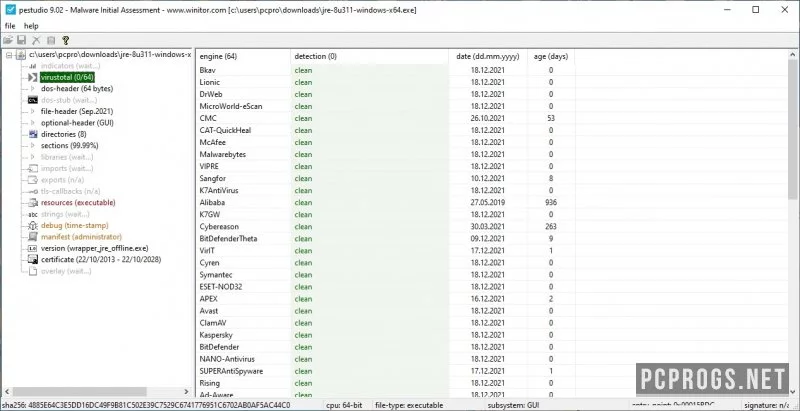Expand the dos-header tree node
The height and width of the screenshot is (411, 800).
coord(33,89)
